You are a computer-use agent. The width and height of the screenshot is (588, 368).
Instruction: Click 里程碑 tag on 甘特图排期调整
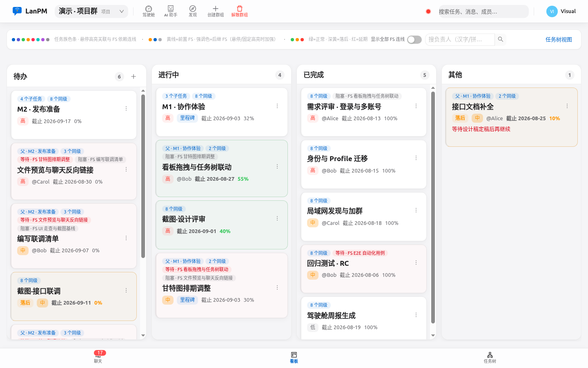click(187, 300)
